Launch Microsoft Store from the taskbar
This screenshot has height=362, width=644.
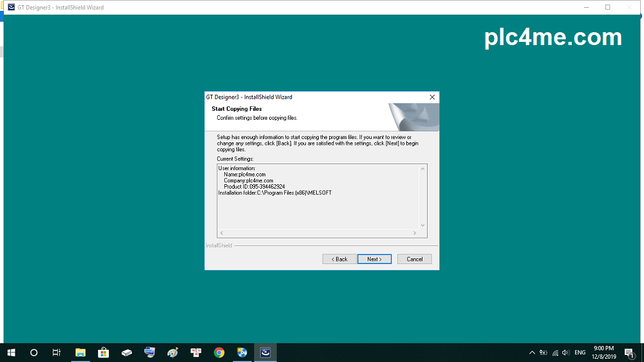(103, 352)
